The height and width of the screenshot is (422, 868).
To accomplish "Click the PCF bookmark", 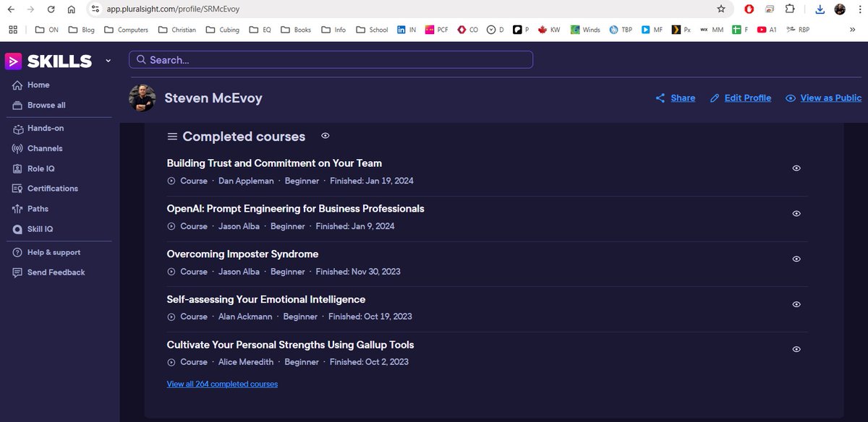I will click(438, 30).
